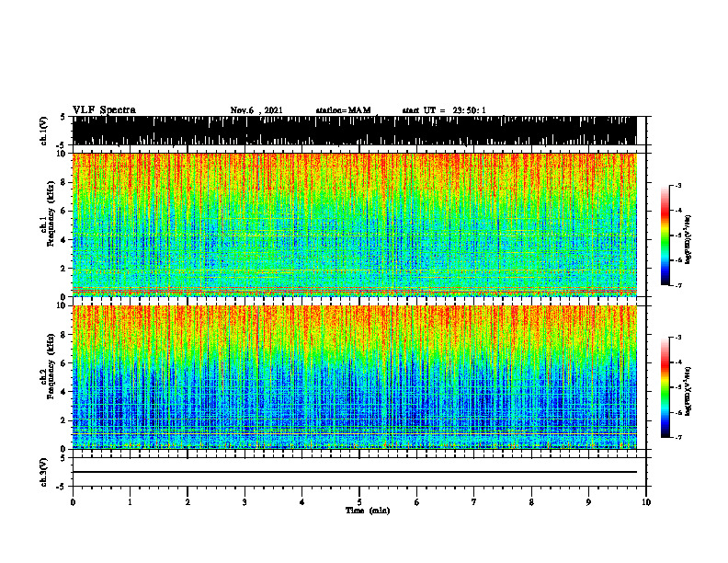
Task: Click time axis tick label "1"
Action: (130, 502)
